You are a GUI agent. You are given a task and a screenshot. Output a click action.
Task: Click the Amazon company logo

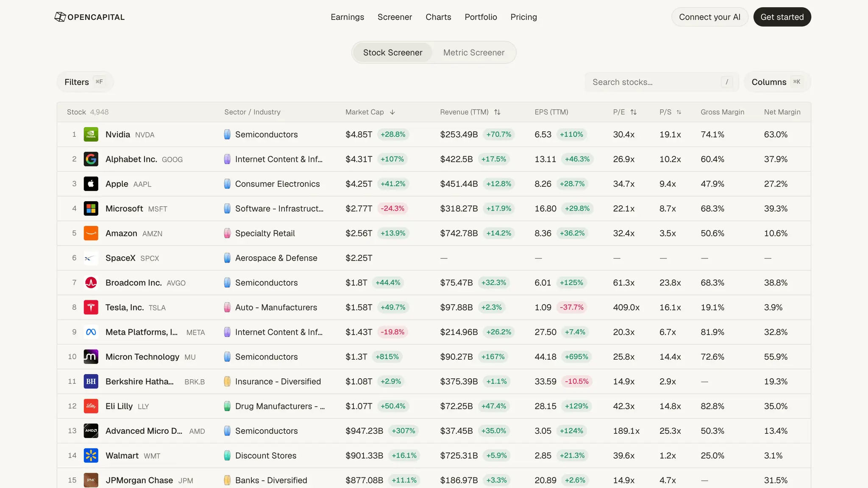tap(91, 233)
